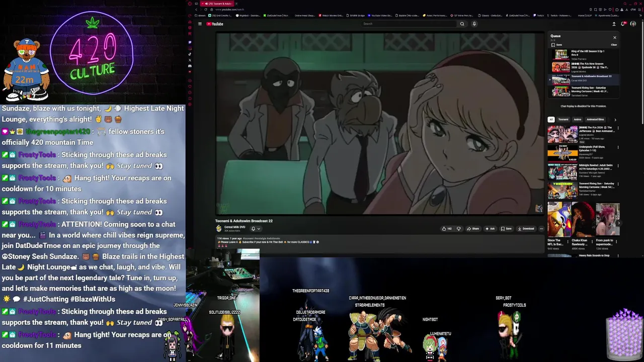644x362 pixels.
Task: Open options for Toonami Rising Sun Week 54
Action: (618, 185)
